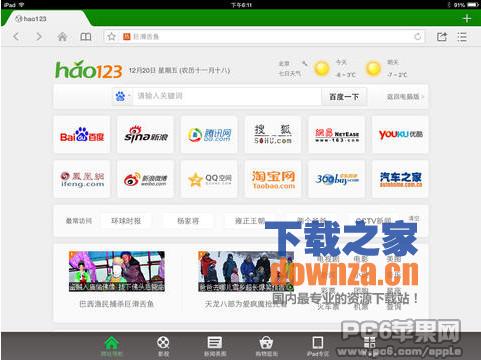The image size is (481, 360).
Task: Open the Youku 优酷 site tile
Action: (x=400, y=135)
